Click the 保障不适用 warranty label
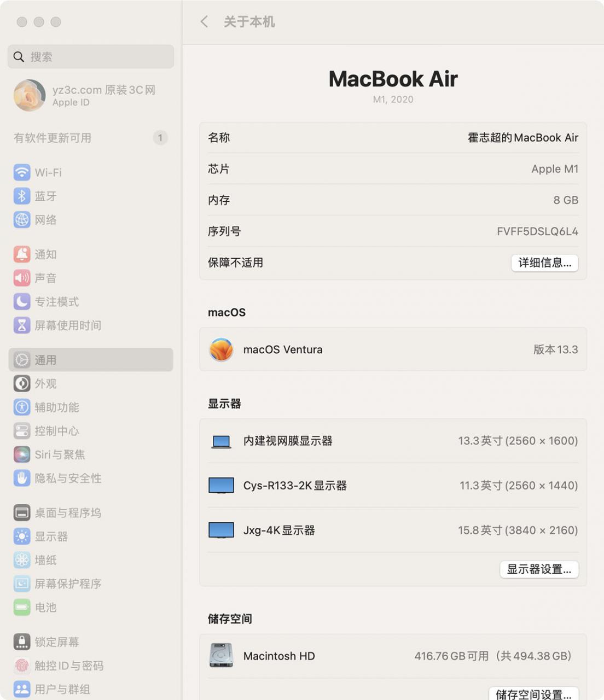Image resolution: width=604 pixels, height=700 pixels. pyautogui.click(x=235, y=262)
